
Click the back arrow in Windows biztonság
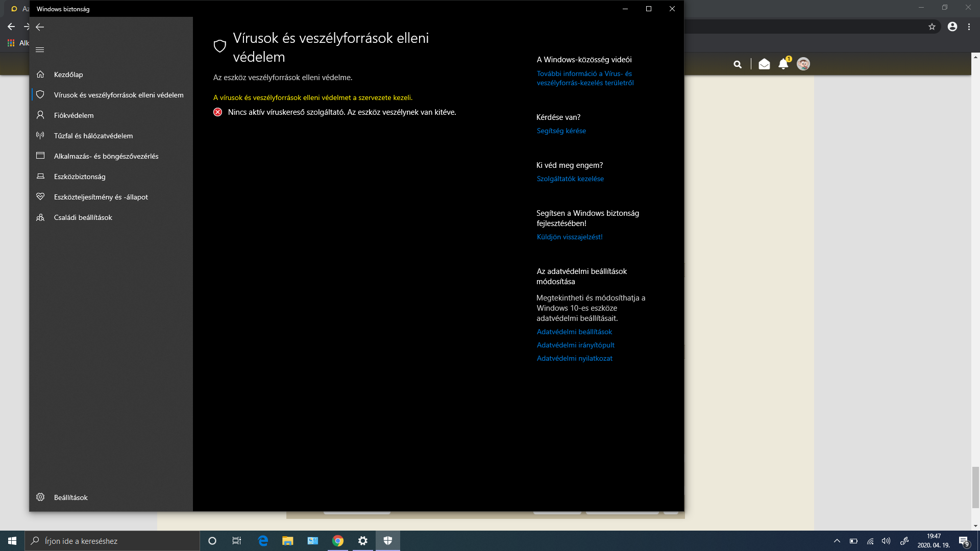[40, 27]
